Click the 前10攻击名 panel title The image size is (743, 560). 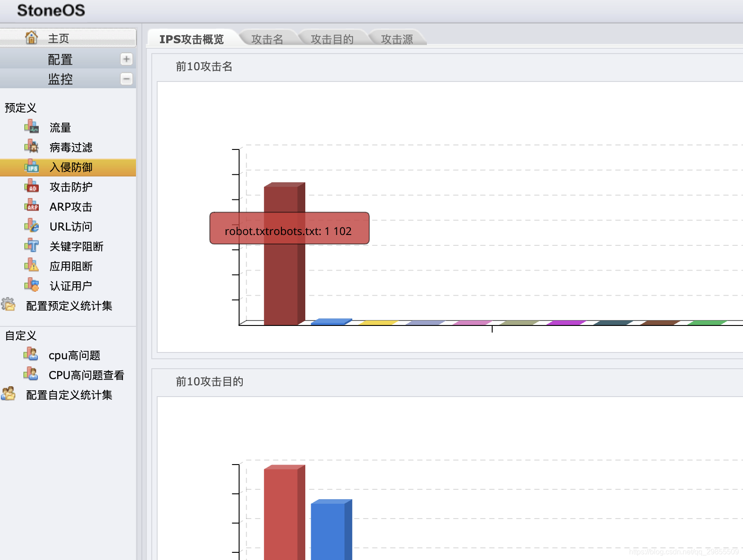pos(204,66)
